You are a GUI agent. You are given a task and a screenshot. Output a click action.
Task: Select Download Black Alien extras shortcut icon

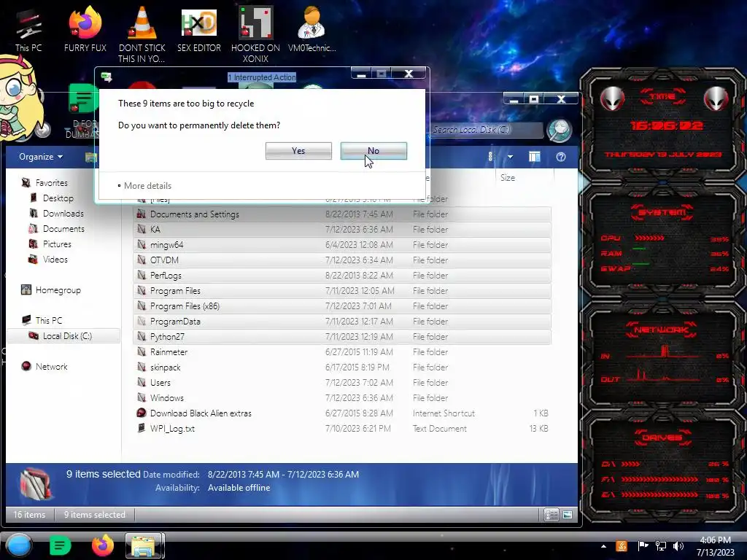[x=142, y=413]
